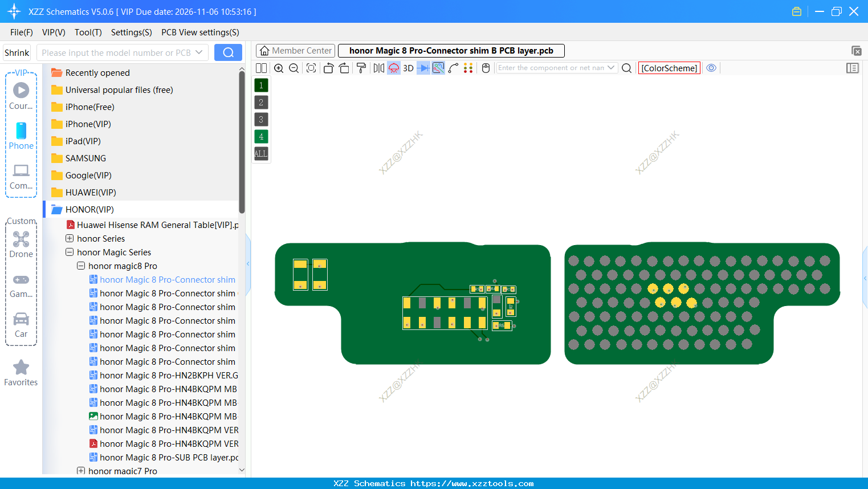Click the magnifier beside the component search box

627,68
